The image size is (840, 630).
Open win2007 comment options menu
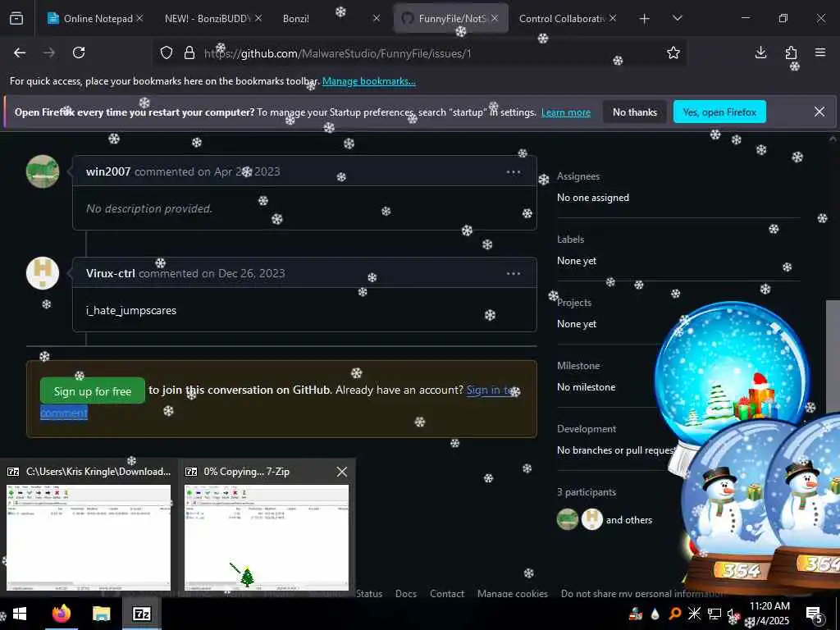(514, 171)
